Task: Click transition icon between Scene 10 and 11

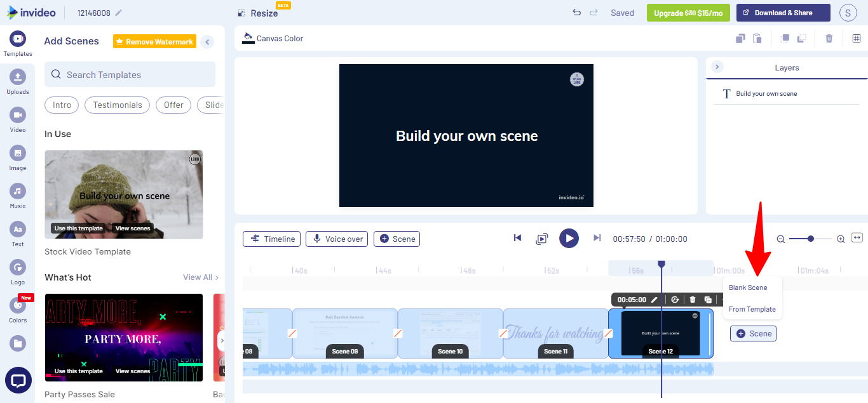Action: coord(503,333)
